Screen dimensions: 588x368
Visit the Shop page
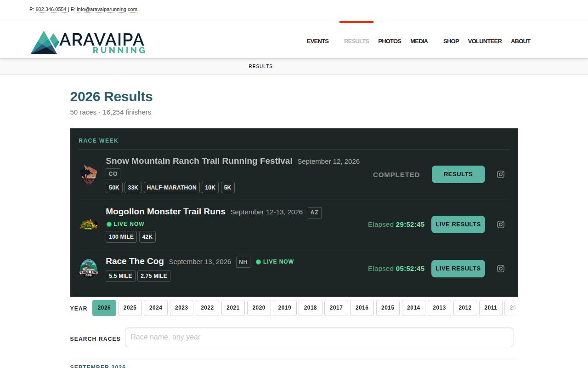point(451,41)
